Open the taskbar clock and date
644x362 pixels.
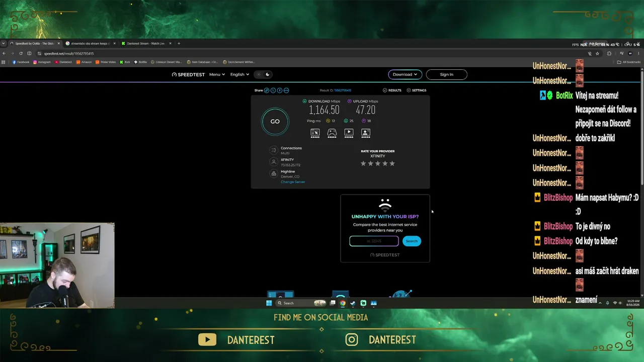click(x=633, y=303)
